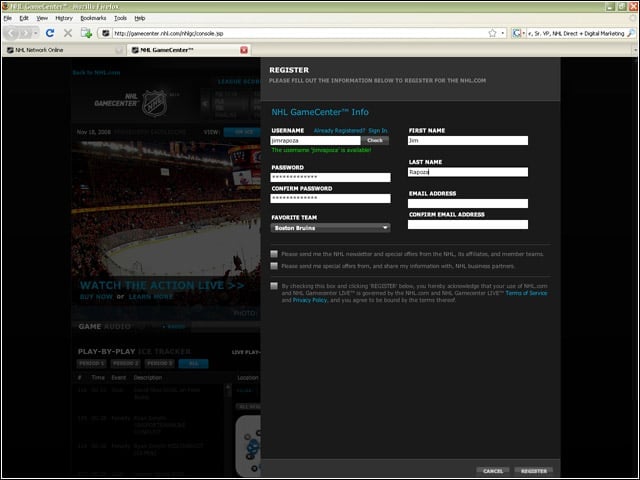
Task: Click the Register button
Action: (x=534, y=471)
